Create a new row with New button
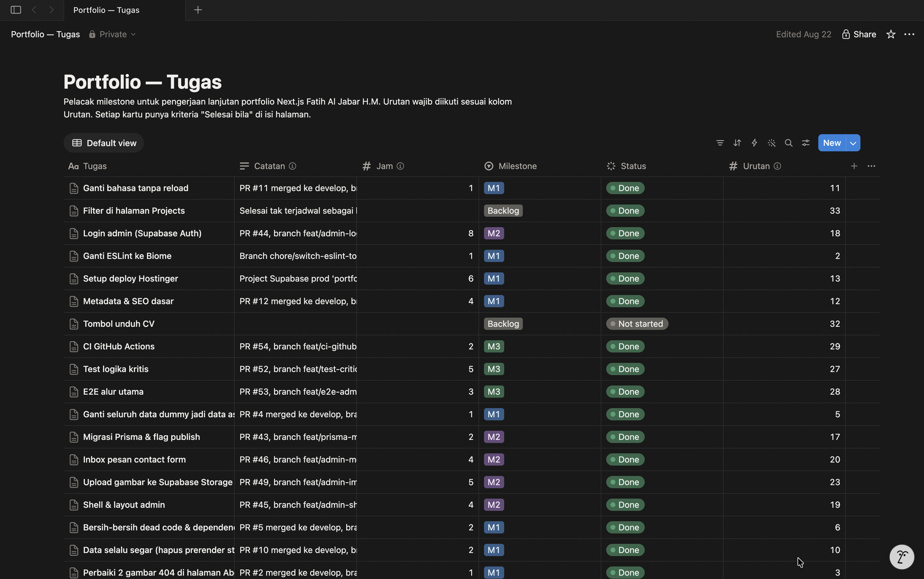 [832, 143]
